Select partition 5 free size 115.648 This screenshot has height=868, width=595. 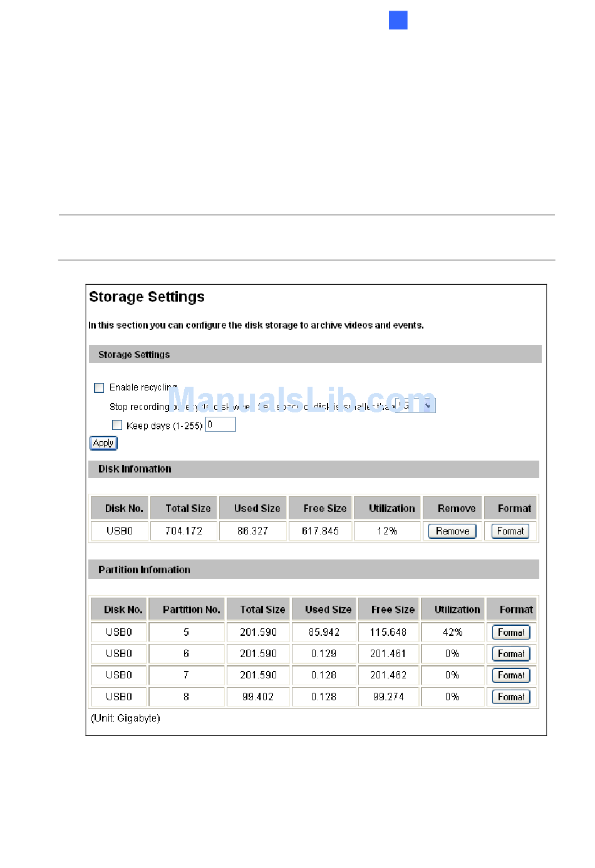pos(388,632)
